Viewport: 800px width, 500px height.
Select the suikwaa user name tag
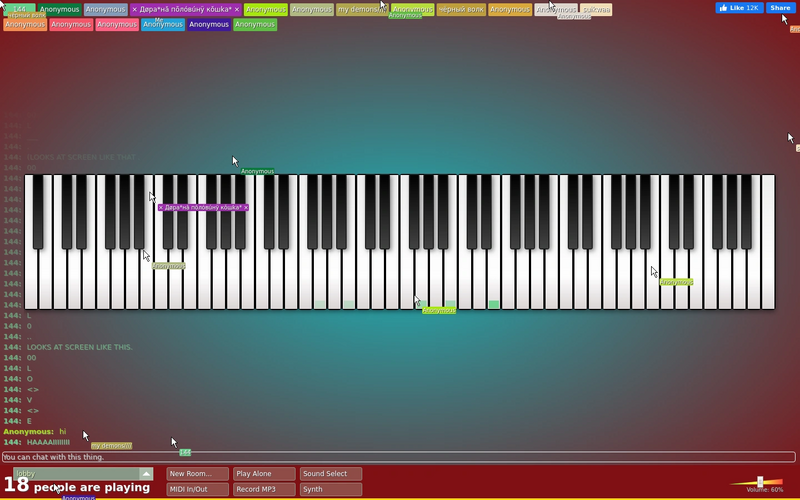coord(596,10)
